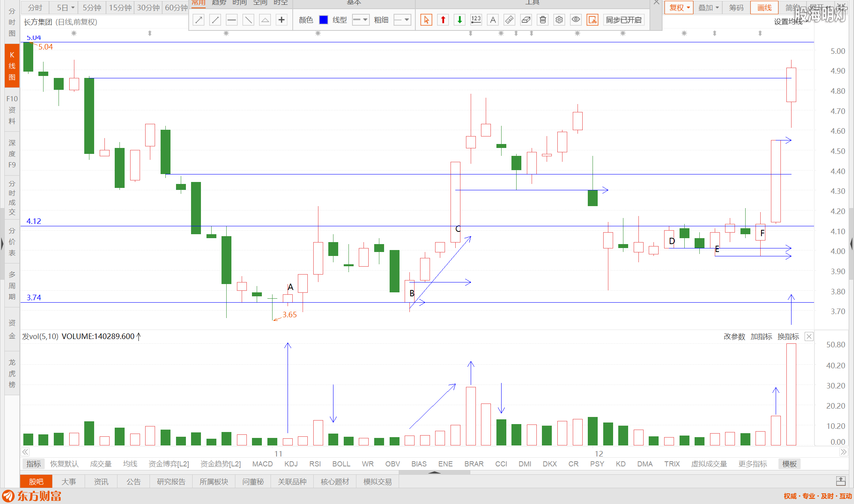The width and height of the screenshot is (854, 504).
Task: Click 换指标 to switch indicator
Action: tap(788, 336)
